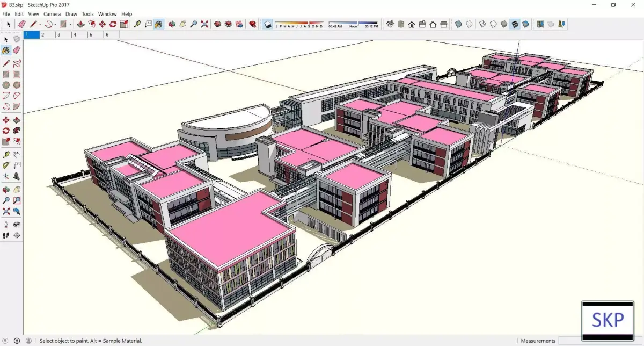Enable Shaded With Textures style
644x346 pixels.
click(515, 24)
